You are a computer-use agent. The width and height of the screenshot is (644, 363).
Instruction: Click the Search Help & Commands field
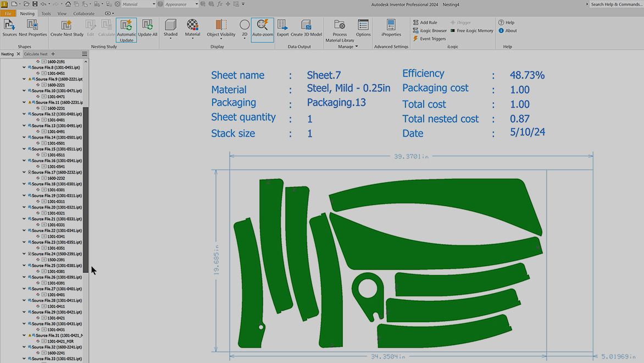coord(615,4)
